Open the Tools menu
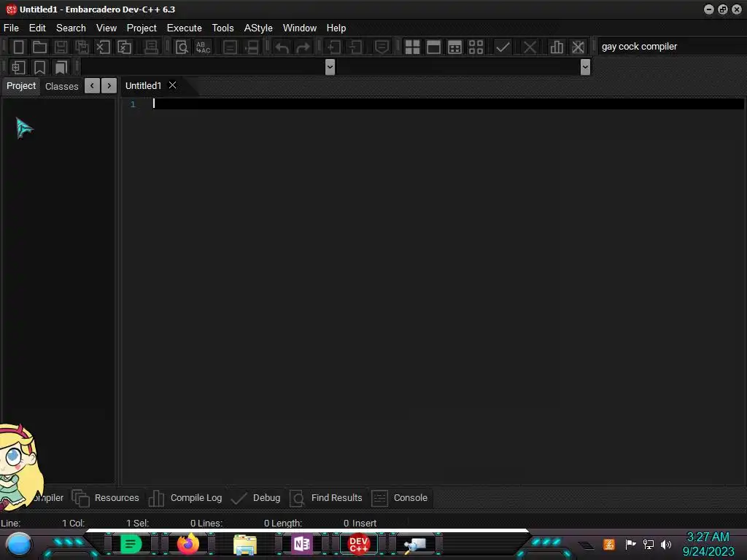The image size is (747, 560). click(x=223, y=28)
